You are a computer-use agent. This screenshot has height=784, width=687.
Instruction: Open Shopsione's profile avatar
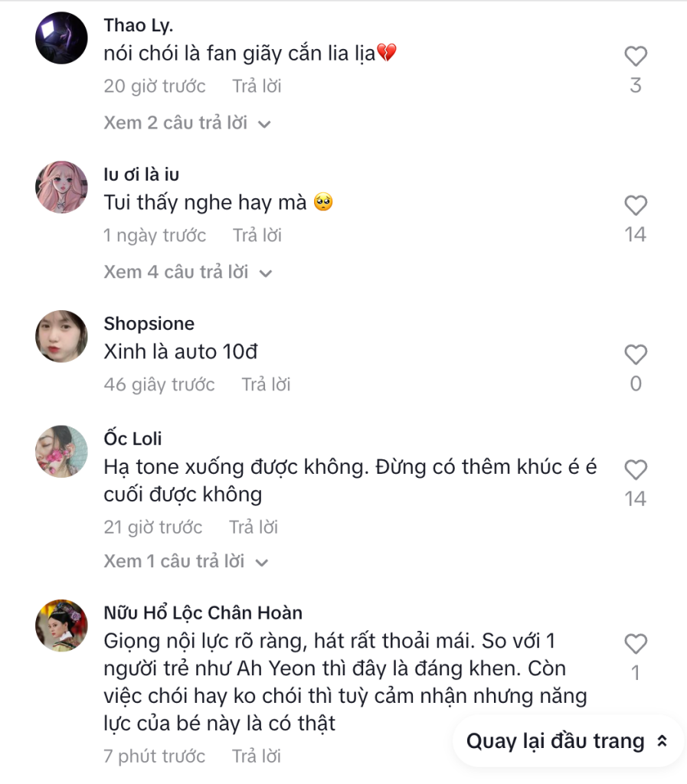pos(61,336)
